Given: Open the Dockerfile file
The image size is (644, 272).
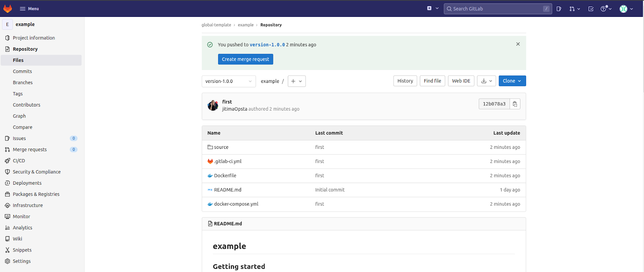Looking at the screenshot, I should [225, 176].
